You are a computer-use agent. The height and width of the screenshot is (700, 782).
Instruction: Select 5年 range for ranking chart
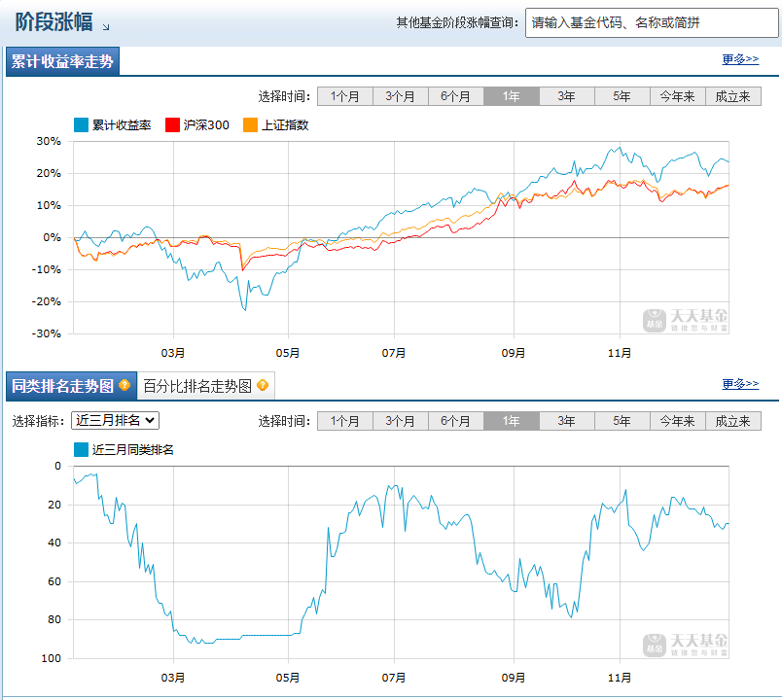pos(622,421)
